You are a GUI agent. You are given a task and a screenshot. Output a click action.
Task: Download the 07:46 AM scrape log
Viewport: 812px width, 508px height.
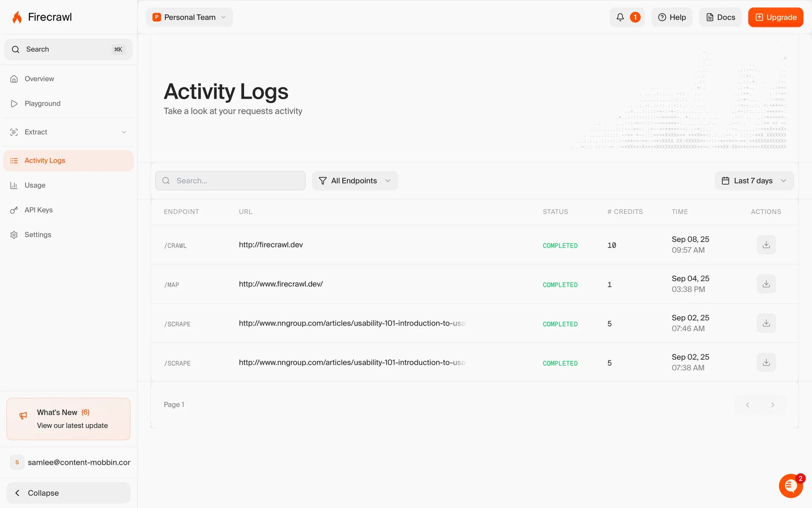pos(766,323)
